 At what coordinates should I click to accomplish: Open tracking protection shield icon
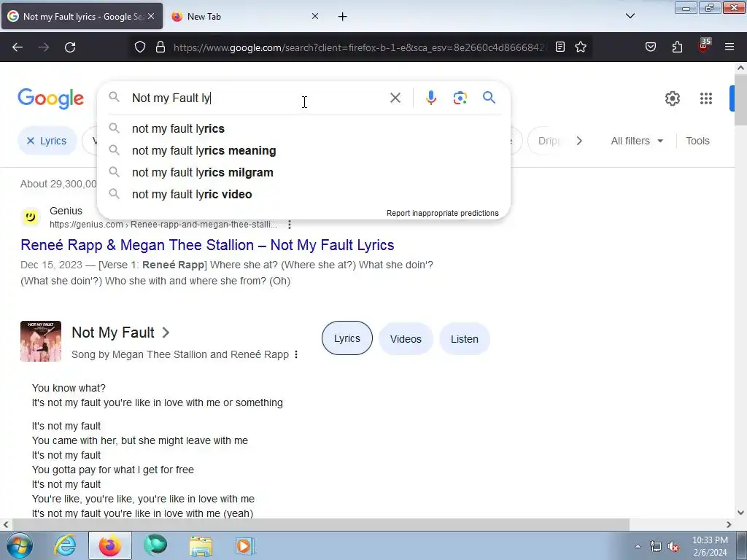(x=139, y=47)
